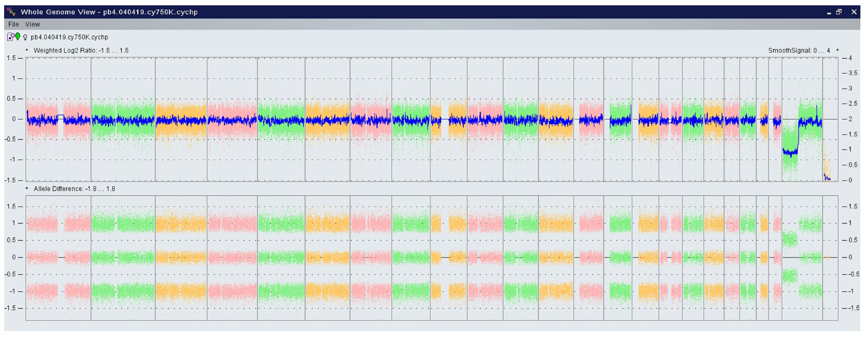Click the Allele Difference range label

tap(74, 189)
